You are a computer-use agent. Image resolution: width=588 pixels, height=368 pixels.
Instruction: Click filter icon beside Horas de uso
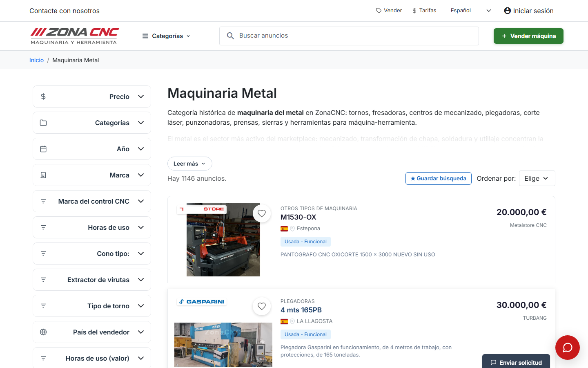click(43, 227)
